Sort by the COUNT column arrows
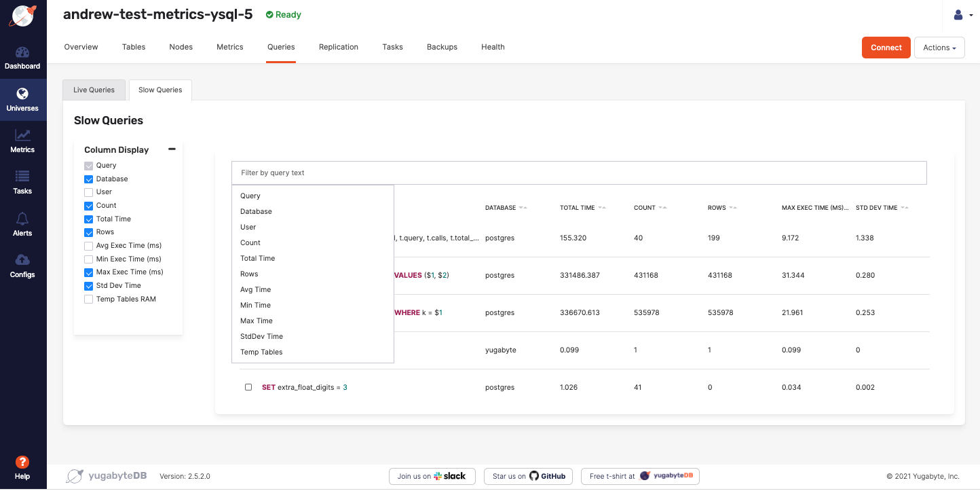 (x=663, y=208)
